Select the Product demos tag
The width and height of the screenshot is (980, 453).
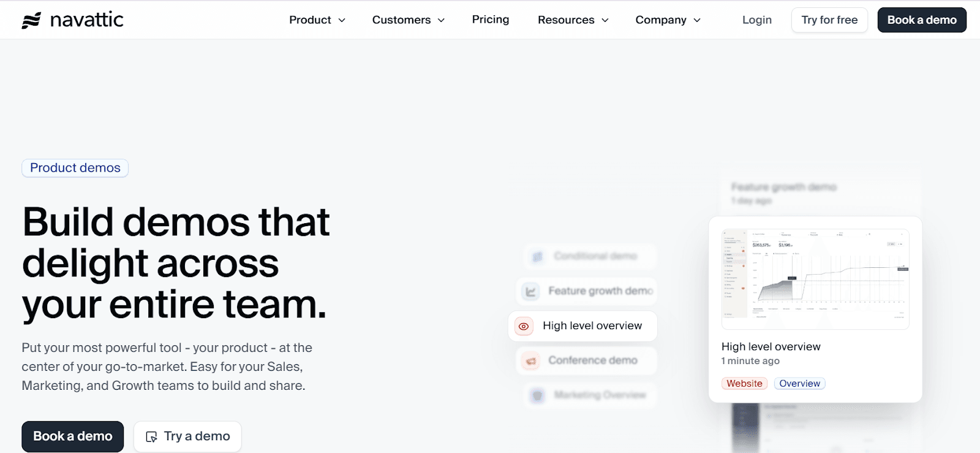tap(75, 168)
